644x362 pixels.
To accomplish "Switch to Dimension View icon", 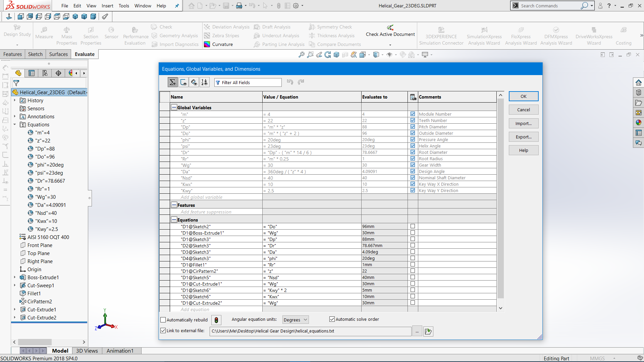I will point(194,82).
